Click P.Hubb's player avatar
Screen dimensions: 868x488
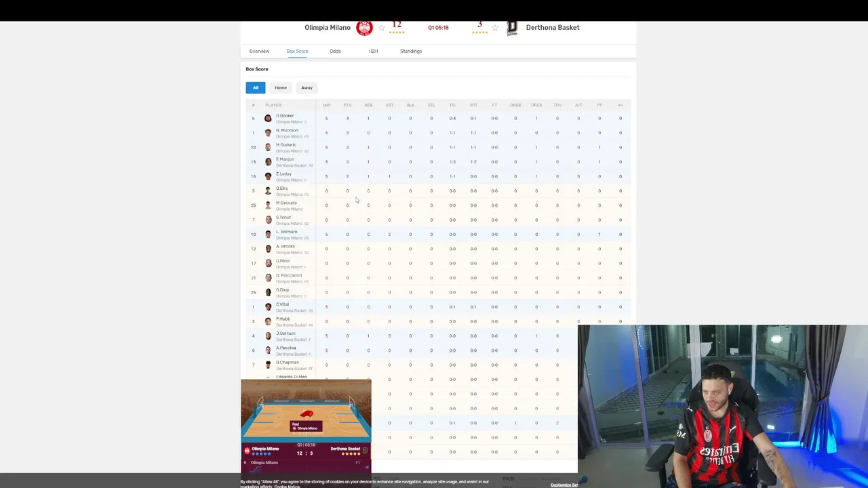[x=268, y=321]
